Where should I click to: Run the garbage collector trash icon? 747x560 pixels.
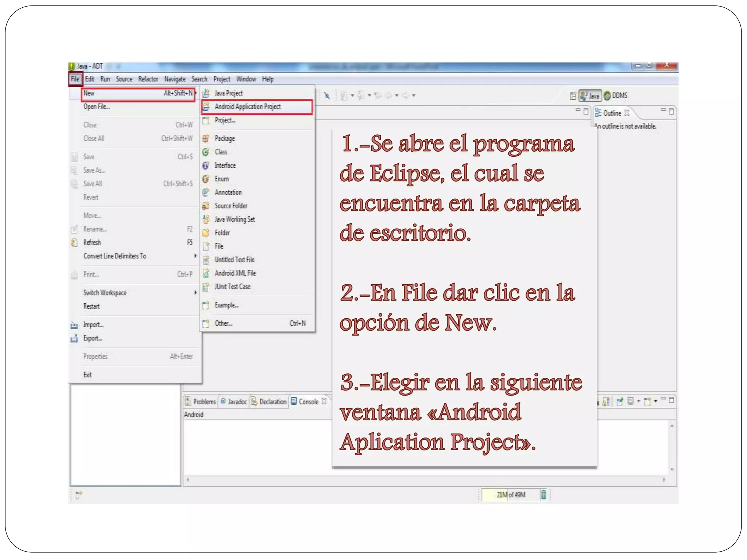(543, 495)
